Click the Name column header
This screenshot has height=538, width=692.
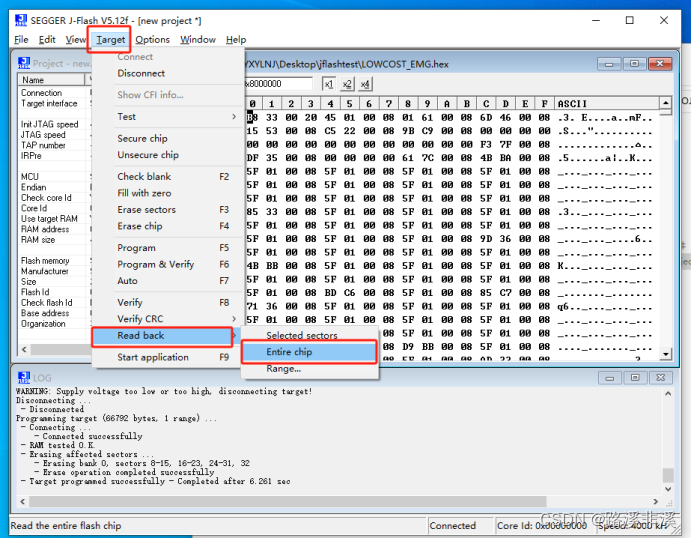pyautogui.click(x=52, y=80)
